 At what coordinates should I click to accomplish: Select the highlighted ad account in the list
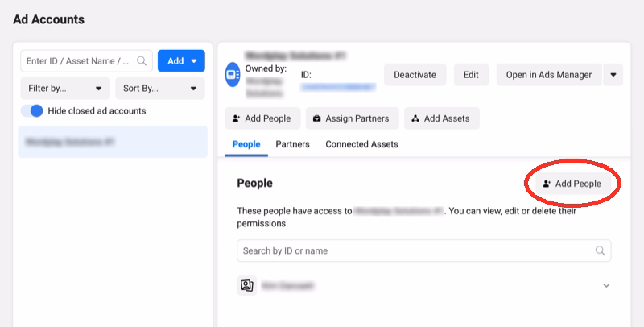point(113,142)
